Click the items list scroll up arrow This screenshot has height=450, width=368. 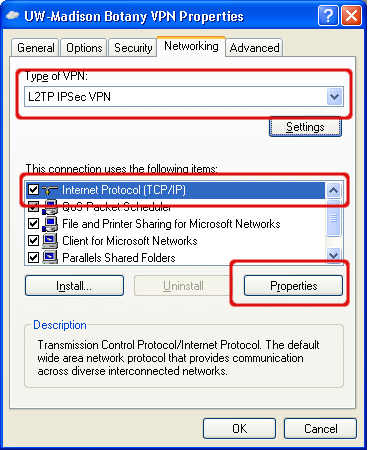pos(334,190)
